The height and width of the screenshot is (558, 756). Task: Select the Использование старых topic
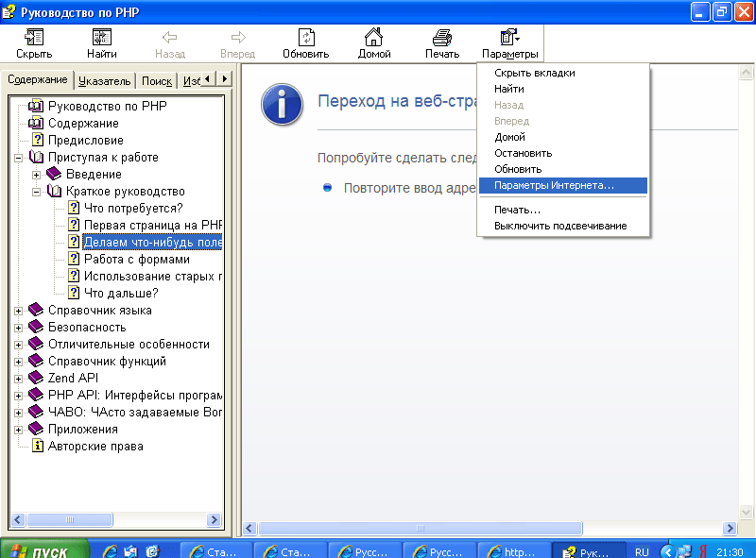pos(153,276)
